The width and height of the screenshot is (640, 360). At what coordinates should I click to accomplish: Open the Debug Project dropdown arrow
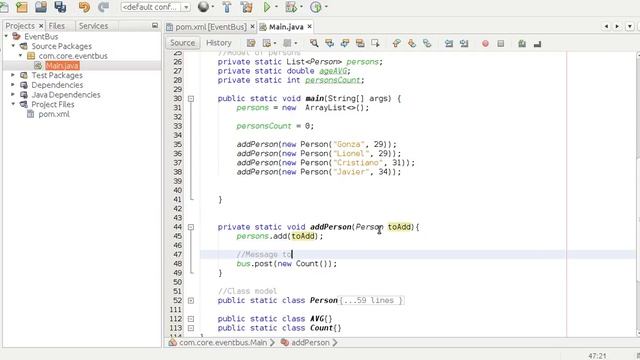coord(301,7)
